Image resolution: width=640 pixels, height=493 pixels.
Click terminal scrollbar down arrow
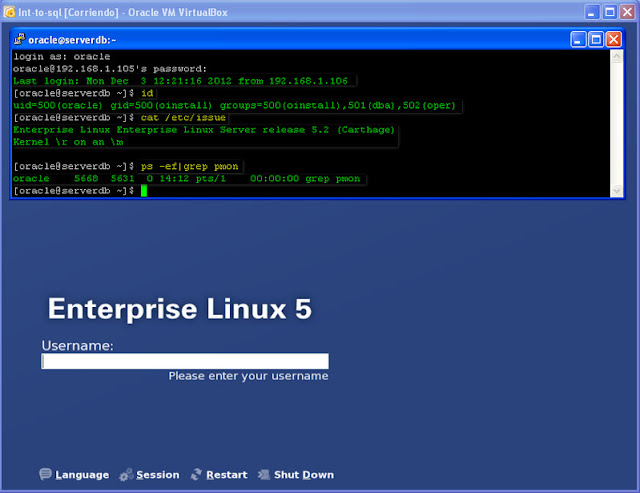(616, 191)
